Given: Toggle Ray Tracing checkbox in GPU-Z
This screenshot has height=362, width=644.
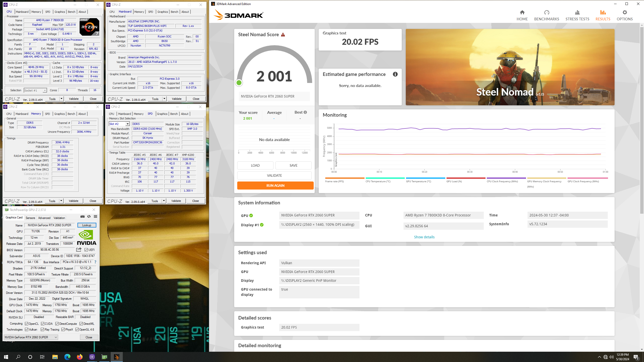Looking at the screenshot, I should pos(42,329).
